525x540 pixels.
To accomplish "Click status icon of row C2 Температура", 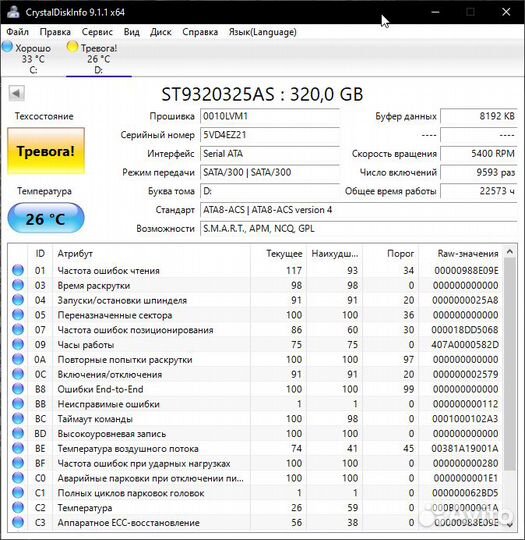I will point(18,507).
